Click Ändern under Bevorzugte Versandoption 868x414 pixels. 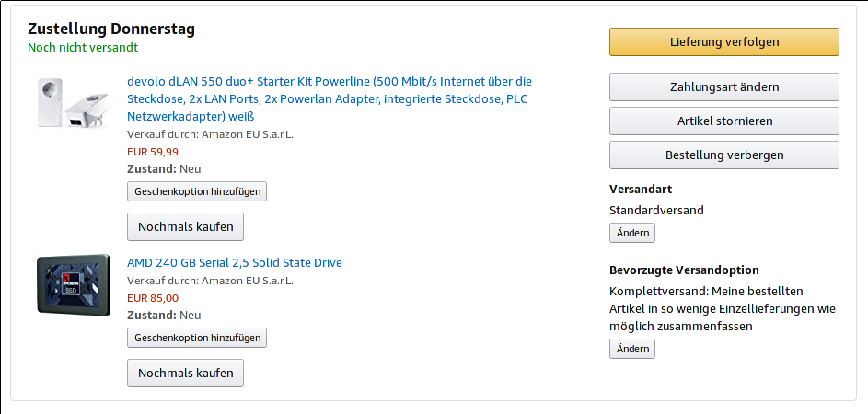click(x=632, y=349)
